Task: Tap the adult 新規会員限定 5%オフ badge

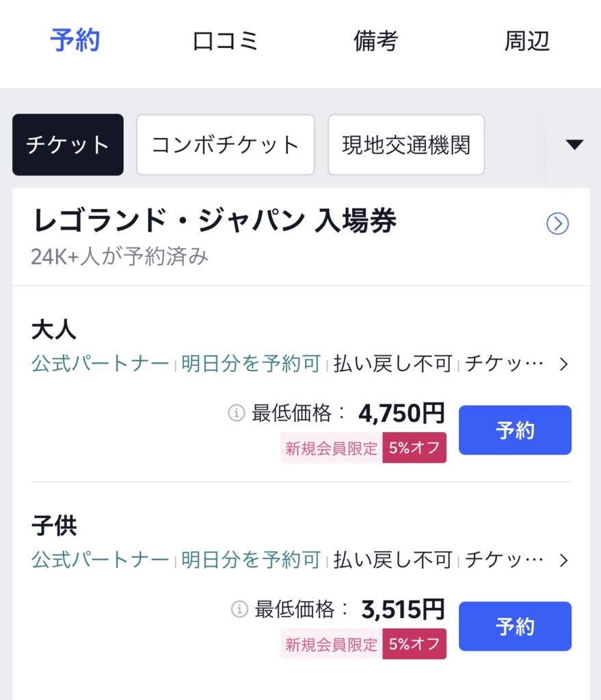Action: click(x=363, y=448)
